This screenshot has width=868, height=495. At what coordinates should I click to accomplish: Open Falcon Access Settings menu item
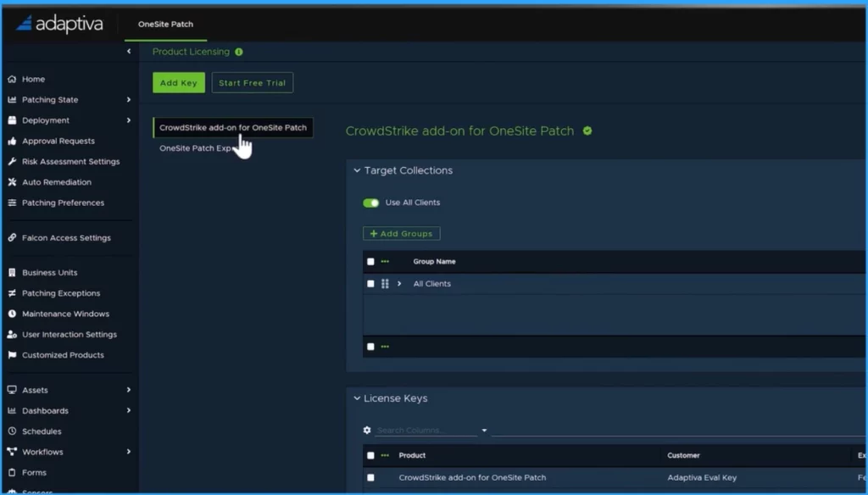click(x=66, y=237)
